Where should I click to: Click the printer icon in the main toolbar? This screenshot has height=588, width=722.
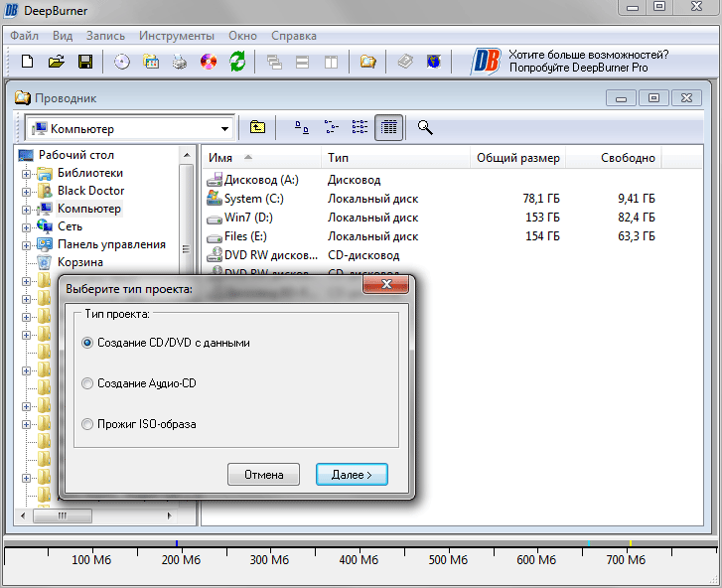coord(180,62)
